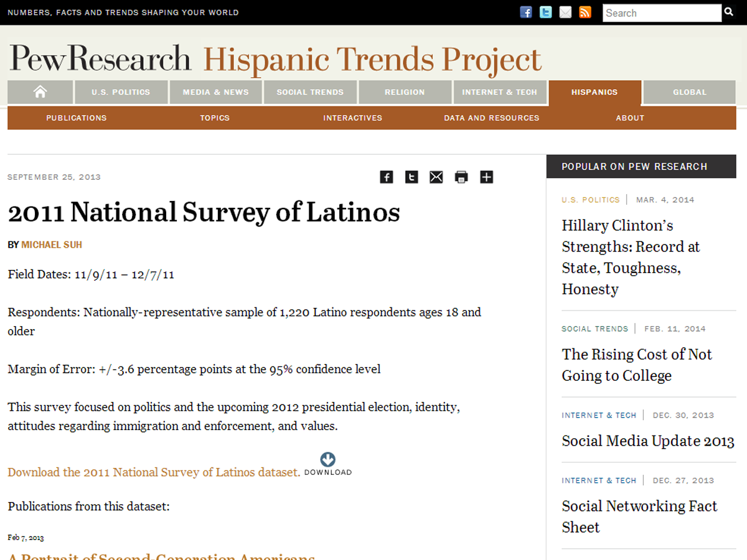
Task: Click the Mar. 4, 2014 date in sidebar
Action: pos(665,200)
